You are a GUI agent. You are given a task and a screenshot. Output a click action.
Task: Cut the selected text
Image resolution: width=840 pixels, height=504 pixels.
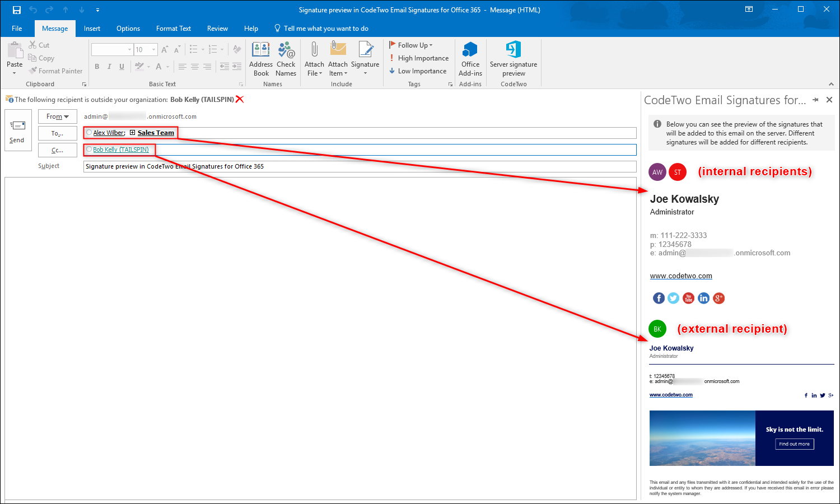coord(39,45)
